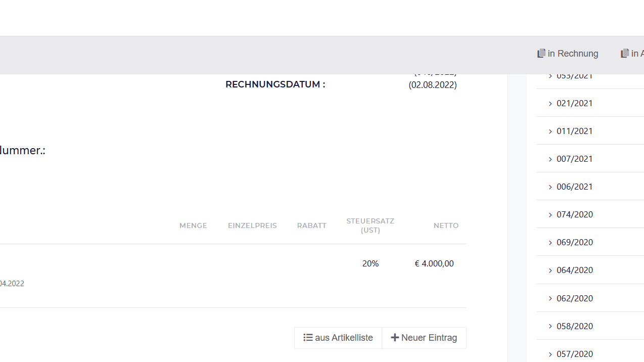
Task: Click the 20% Steuersatz value
Action: (371, 263)
